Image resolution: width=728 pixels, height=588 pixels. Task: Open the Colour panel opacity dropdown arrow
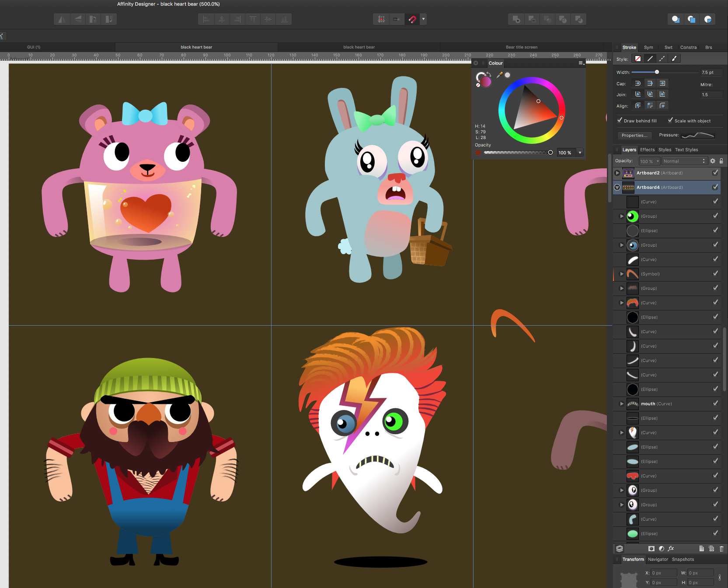click(580, 153)
